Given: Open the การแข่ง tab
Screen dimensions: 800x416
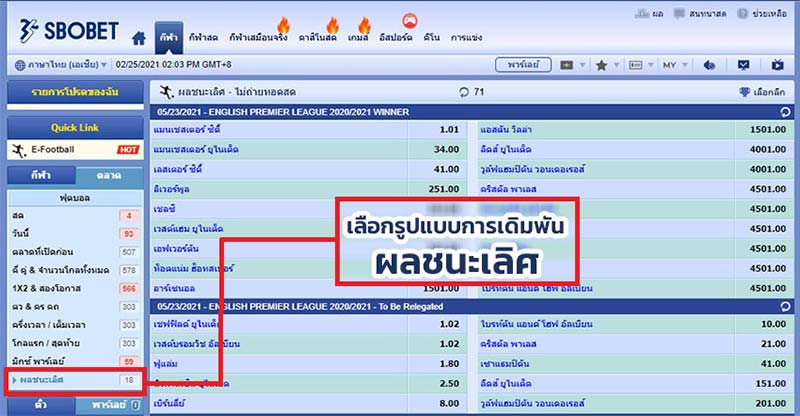Looking at the screenshot, I should [x=466, y=38].
